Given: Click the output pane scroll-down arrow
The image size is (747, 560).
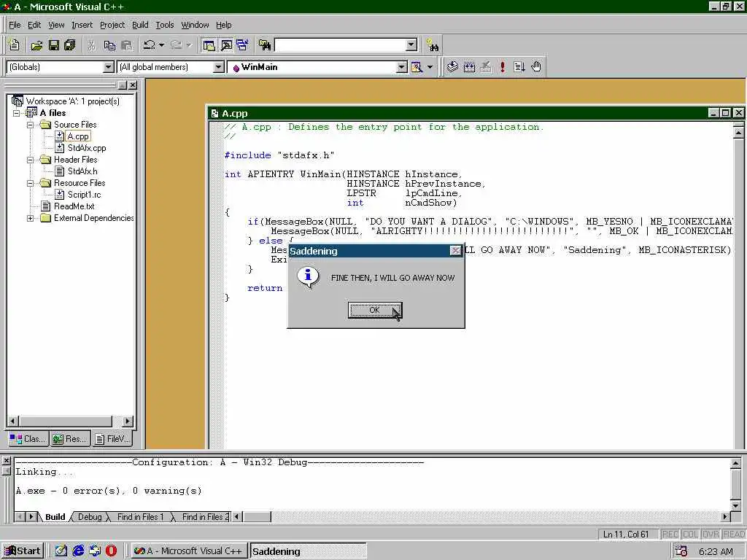Looking at the screenshot, I should click(735, 506).
